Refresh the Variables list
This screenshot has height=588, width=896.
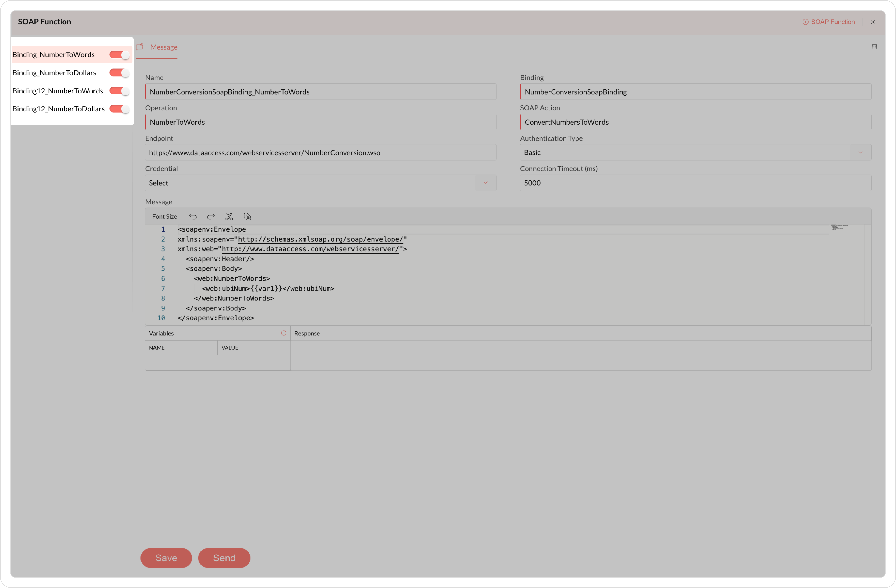(x=284, y=333)
